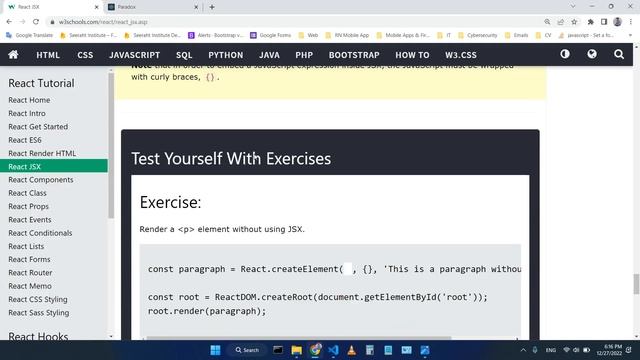
Task: Close the React JSX tab
Action: pos(97,7)
